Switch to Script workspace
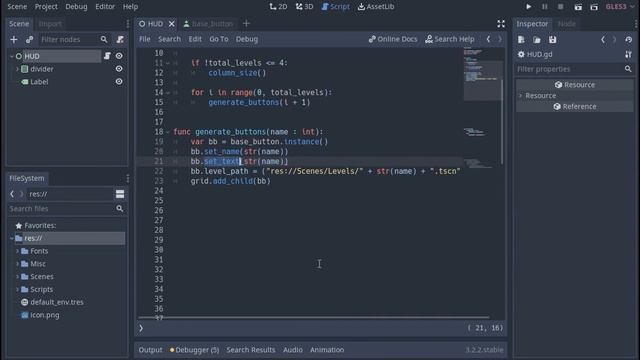Screen dimensions: 640x360 336,7
